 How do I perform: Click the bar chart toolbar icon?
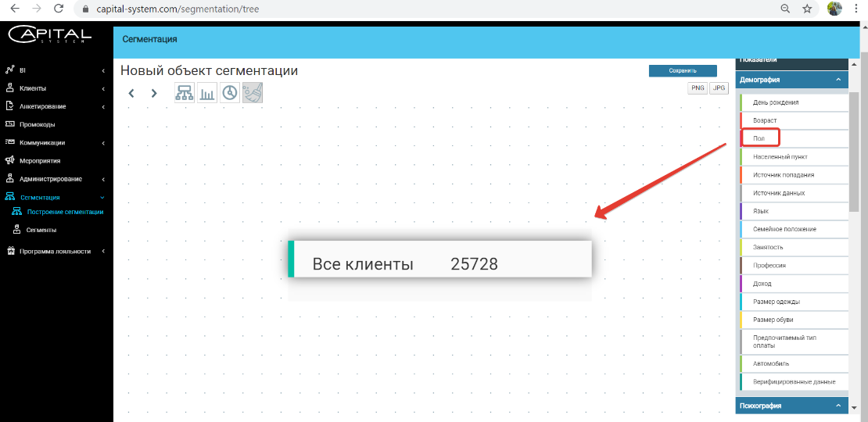click(x=207, y=93)
